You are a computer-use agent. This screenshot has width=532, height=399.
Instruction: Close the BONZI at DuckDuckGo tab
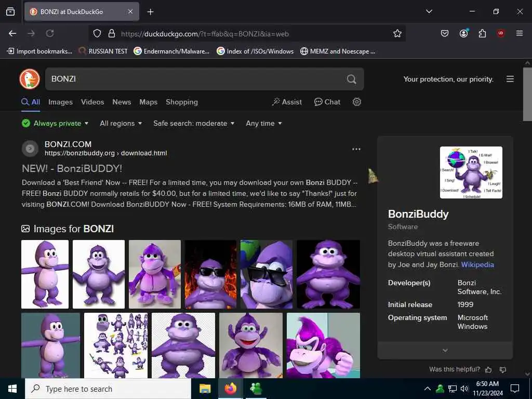tap(130, 11)
